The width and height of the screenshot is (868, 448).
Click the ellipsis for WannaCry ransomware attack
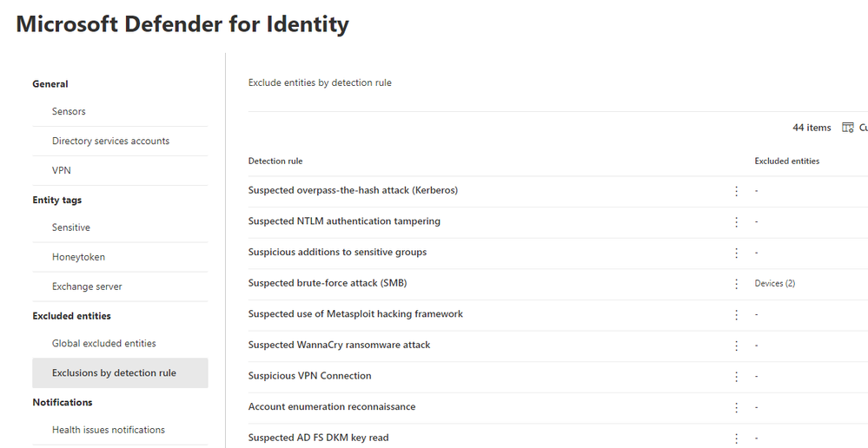[737, 346]
